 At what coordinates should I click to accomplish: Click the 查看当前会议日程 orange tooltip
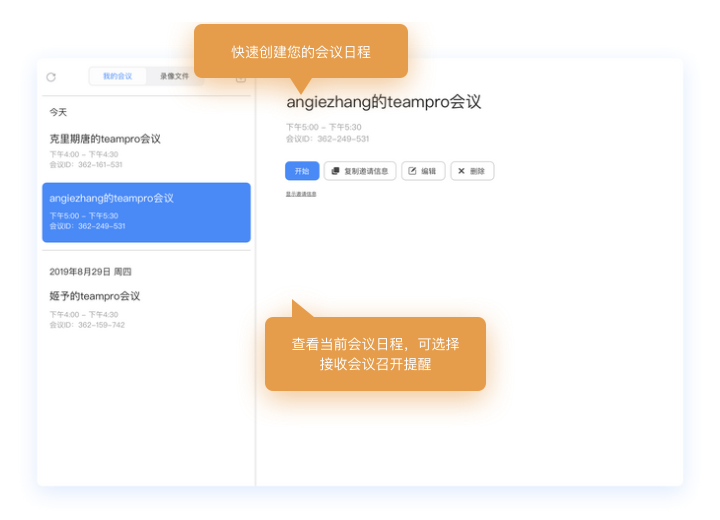tap(375, 354)
